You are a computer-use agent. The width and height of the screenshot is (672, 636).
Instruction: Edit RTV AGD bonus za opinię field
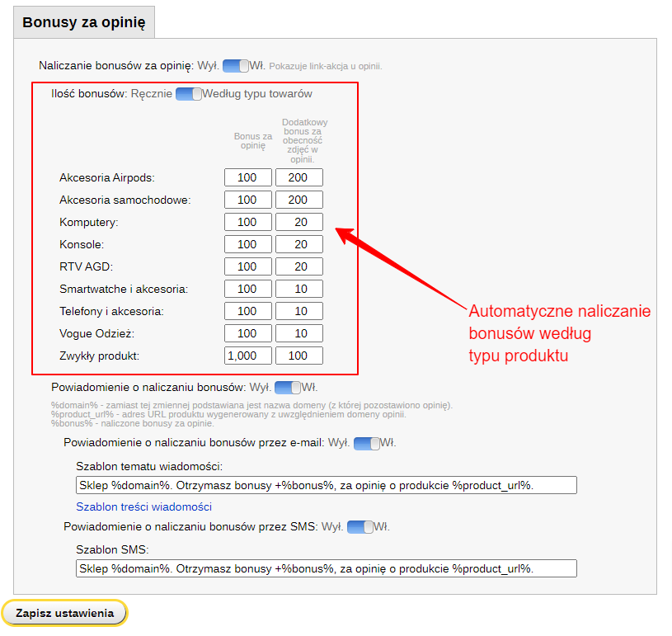[x=247, y=266]
